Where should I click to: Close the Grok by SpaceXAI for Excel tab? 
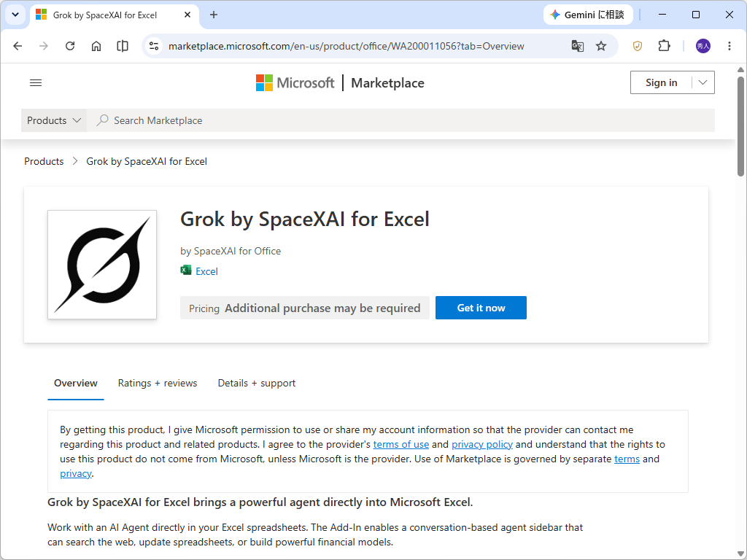(x=187, y=15)
